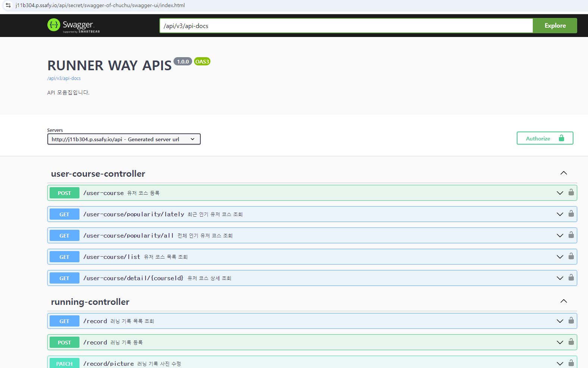Viewport: 588px width, 368px height.
Task: Click GET badge for /user-course/detail/{courseId}
Action: point(65,278)
